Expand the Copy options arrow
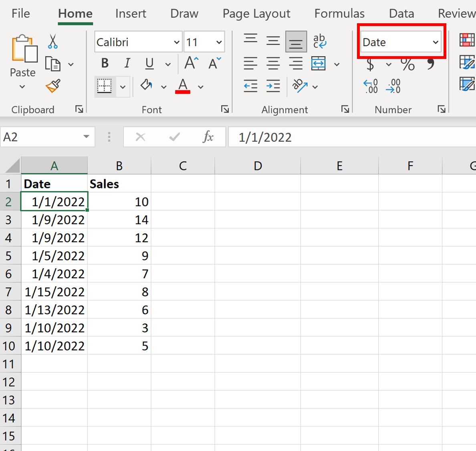476x451 pixels. 71,65
